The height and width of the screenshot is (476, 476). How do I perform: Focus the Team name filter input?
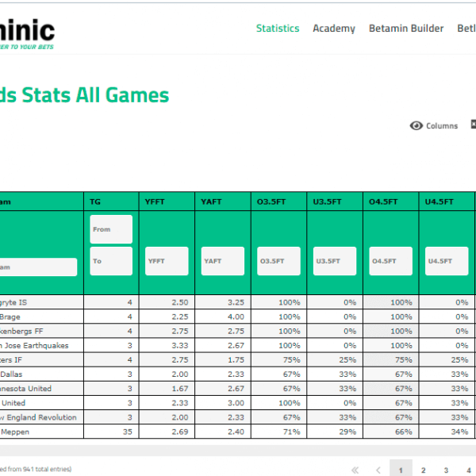(38, 267)
